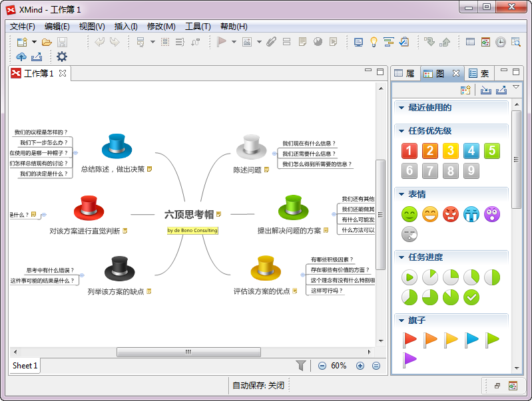Choose the blue flag marker
532x401 pixels.
coord(471,340)
